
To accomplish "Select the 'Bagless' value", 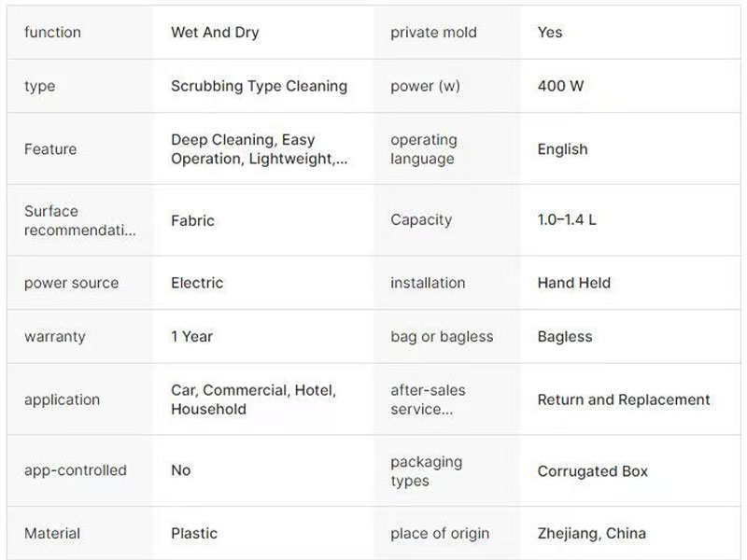I will tap(565, 336).
